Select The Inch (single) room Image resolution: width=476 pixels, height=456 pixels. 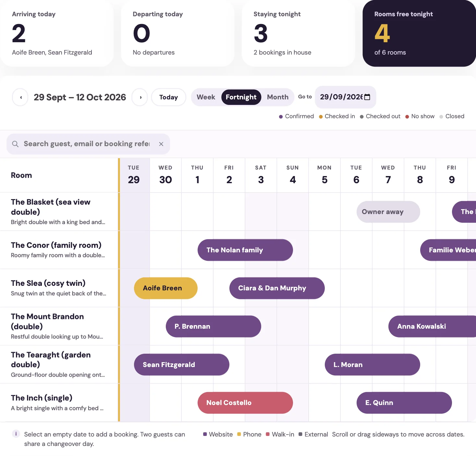pos(59,403)
